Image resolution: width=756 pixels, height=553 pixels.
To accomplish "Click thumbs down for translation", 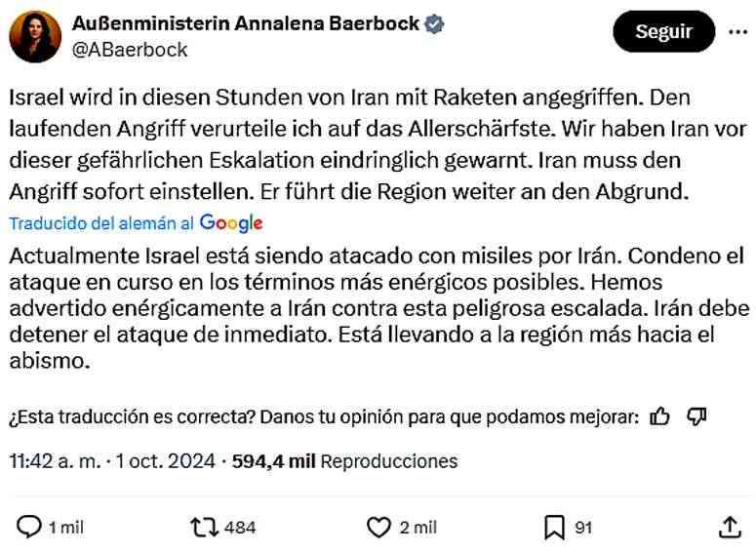I will click(696, 417).
